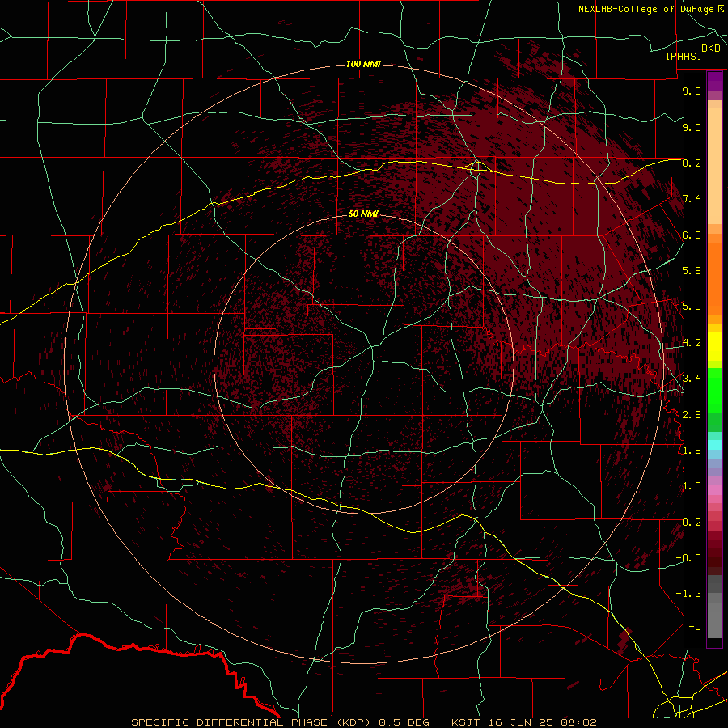Click the [PHAS] product label
This screenshot has width=728, height=728.
click(684, 56)
